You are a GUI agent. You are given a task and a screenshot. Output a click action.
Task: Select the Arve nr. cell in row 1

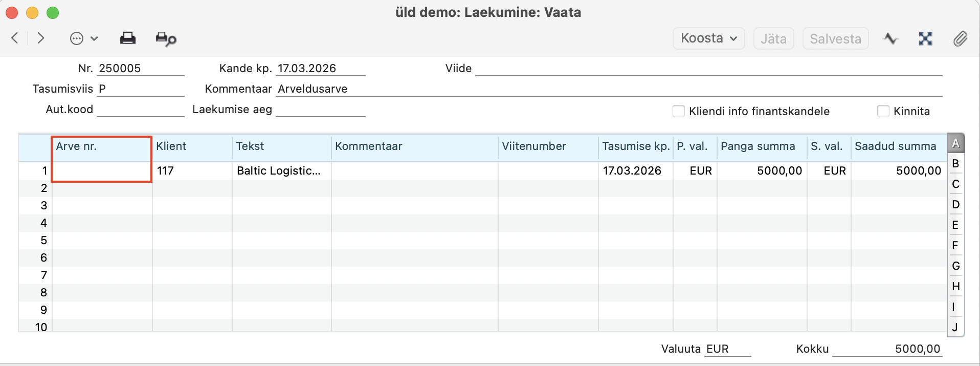pyautogui.click(x=102, y=171)
